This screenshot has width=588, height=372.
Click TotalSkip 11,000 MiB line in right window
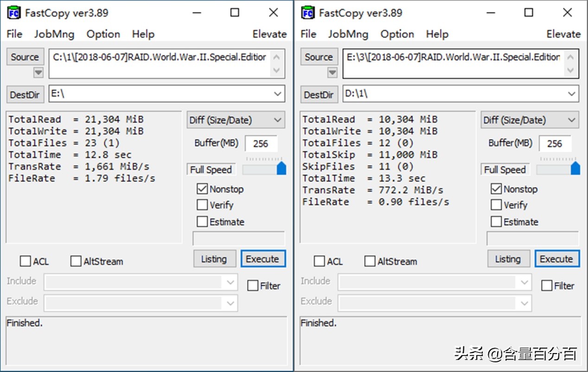(x=370, y=155)
